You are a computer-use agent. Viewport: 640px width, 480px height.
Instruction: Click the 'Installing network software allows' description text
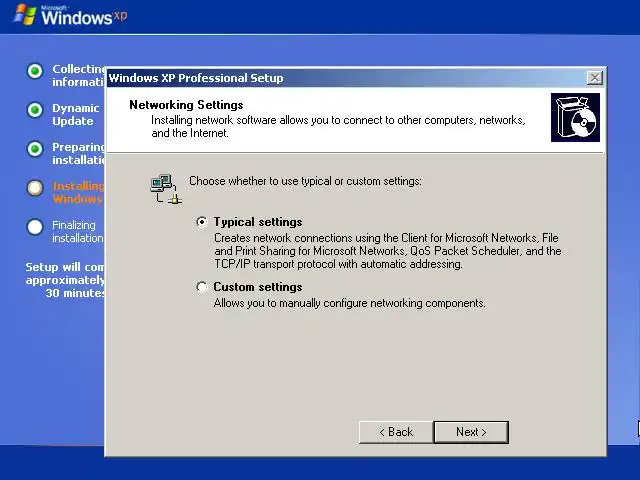338,127
